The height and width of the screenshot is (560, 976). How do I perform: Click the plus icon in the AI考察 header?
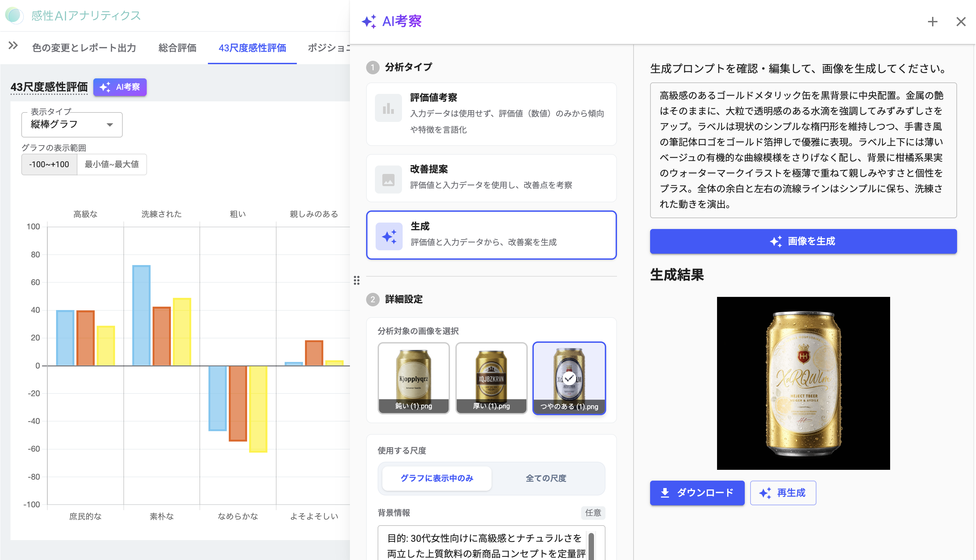[932, 22]
